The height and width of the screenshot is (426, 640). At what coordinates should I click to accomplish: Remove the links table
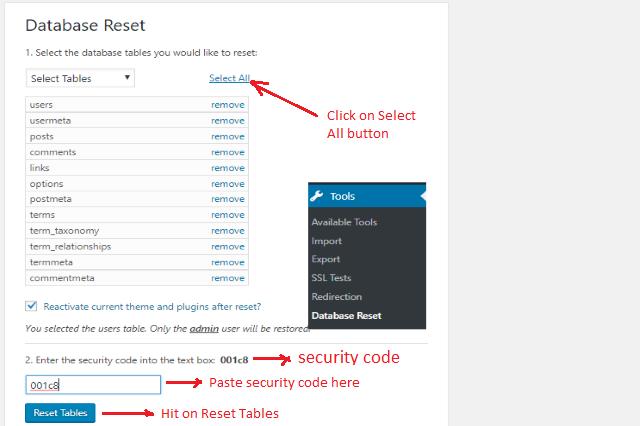click(x=228, y=168)
